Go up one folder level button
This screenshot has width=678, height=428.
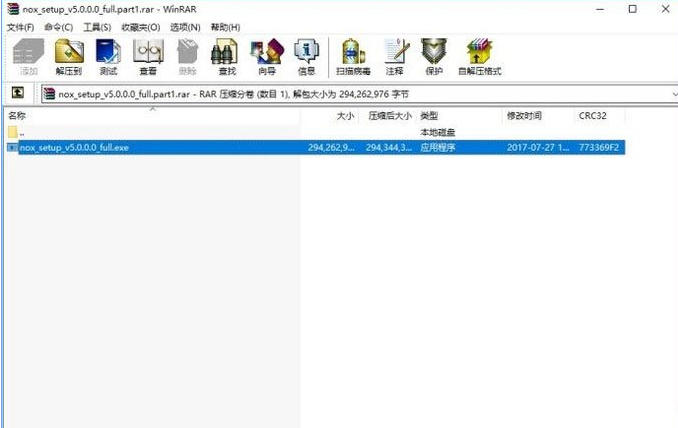point(18,93)
